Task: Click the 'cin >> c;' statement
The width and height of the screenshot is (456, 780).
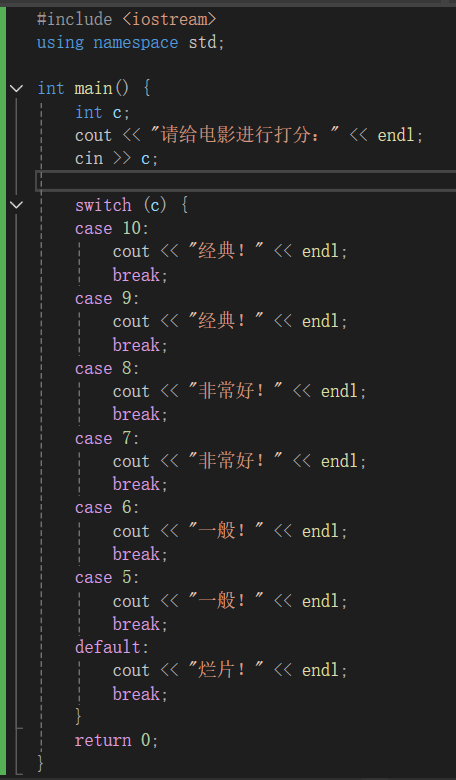Action: click(x=116, y=158)
